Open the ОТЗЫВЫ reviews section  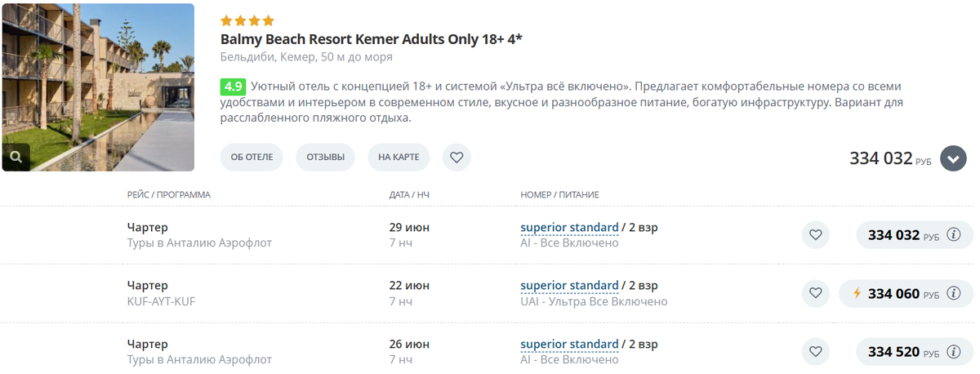pos(325,158)
